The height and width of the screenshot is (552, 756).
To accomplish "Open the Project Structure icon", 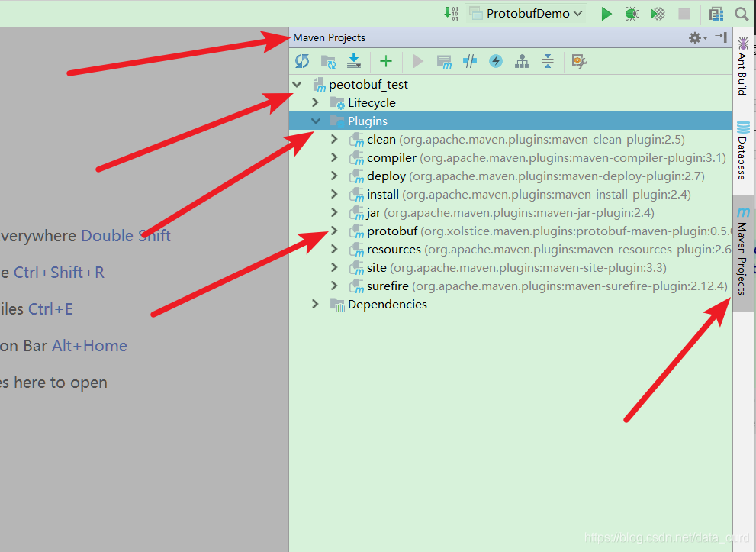I will [x=716, y=14].
